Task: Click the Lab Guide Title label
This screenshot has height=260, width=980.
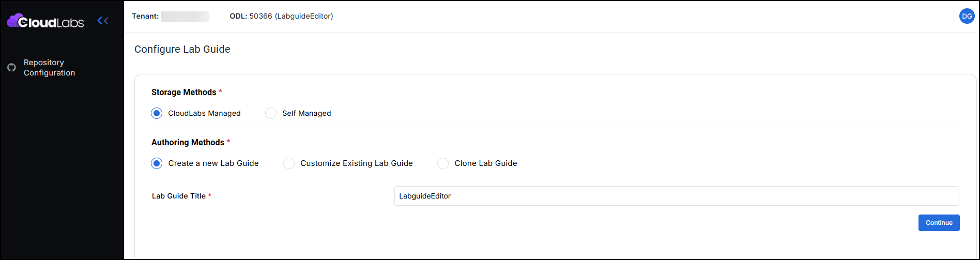Action: [179, 196]
